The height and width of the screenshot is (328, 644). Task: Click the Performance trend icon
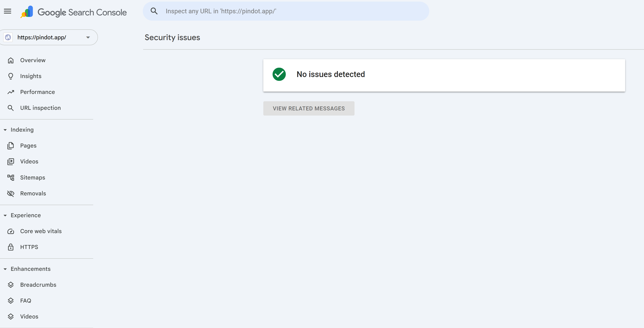click(x=11, y=92)
